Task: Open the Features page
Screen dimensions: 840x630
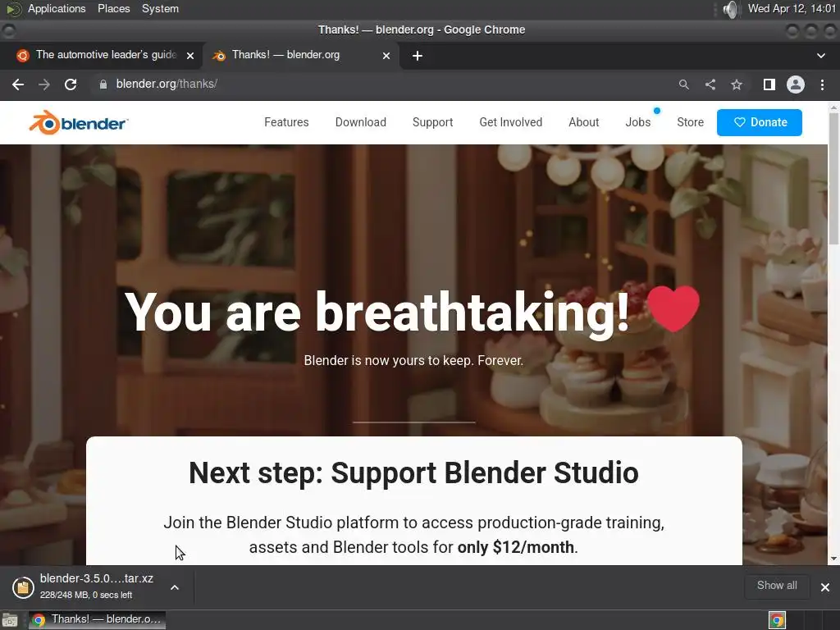Action: [286, 122]
